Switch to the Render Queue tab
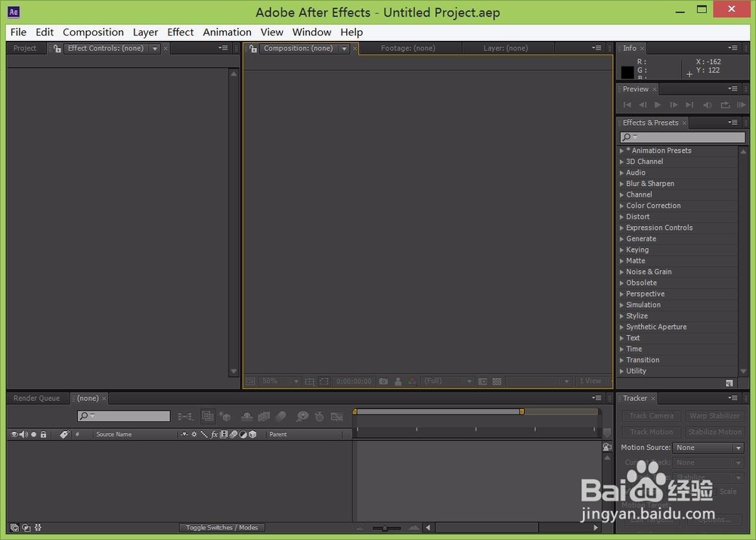Screen dimensions: 756x540 36,399
